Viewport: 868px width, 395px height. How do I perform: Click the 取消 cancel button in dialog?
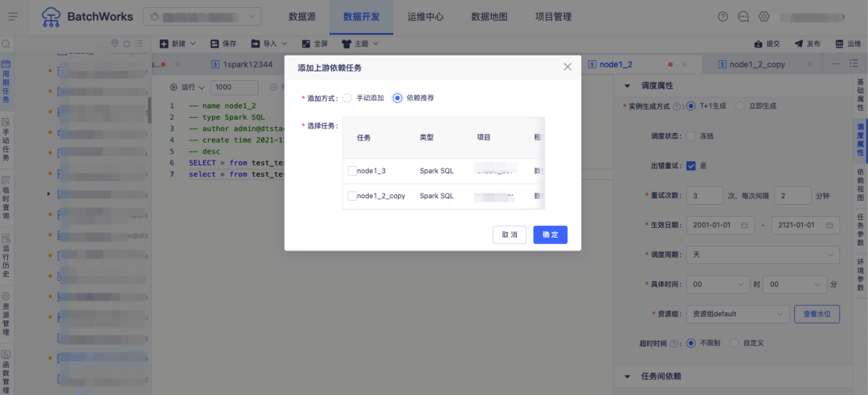coord(510,234)
